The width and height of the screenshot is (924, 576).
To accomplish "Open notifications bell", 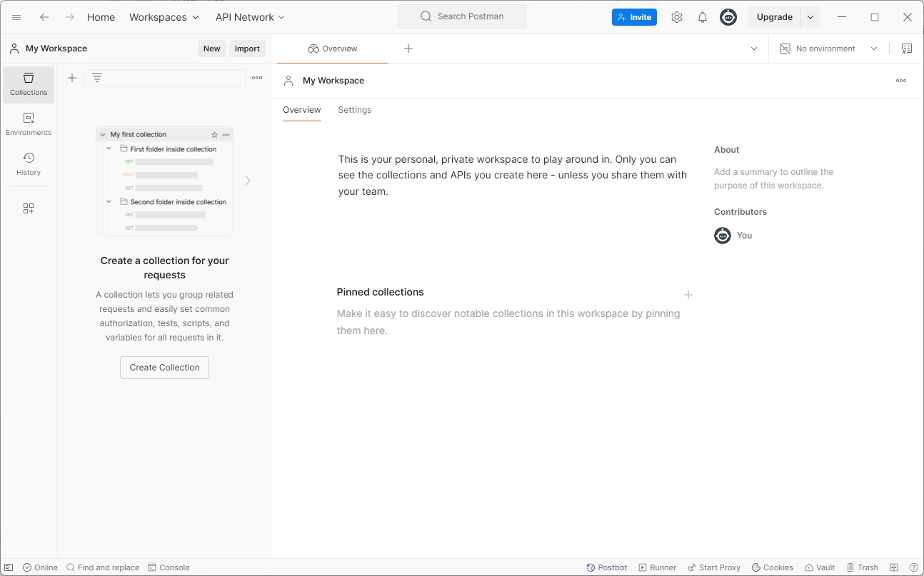I will click(703, 17).
